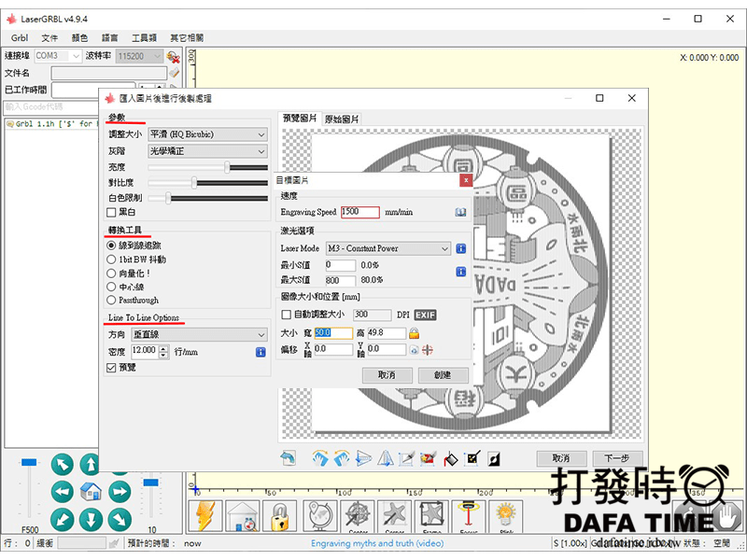Open the engraving speed material book icon
This screenshot has width=747, height=560.
point(460,212)
